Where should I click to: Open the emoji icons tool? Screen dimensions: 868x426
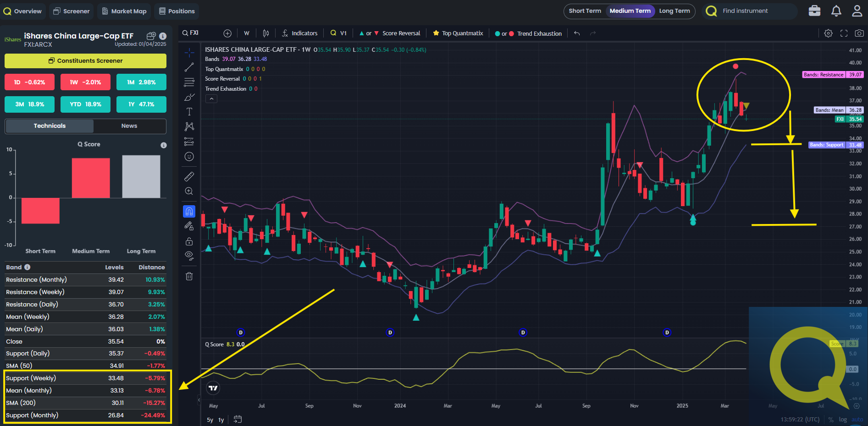pos(189,157)
